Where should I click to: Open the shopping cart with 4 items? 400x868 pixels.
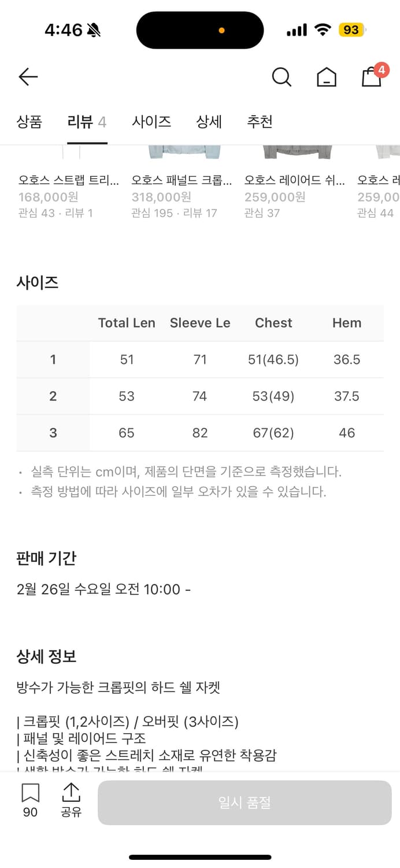pyautogui.click(x=372, y=77)
